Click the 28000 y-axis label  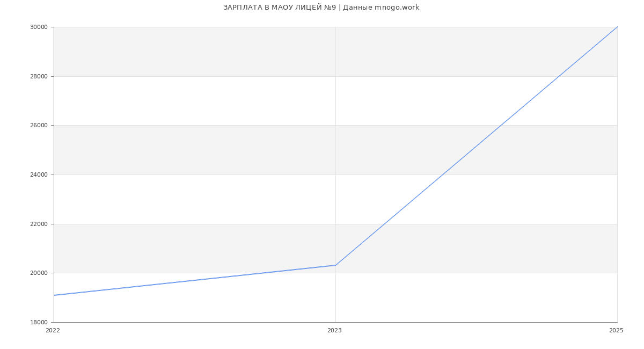pyautogui.click(x=39, y=76)
